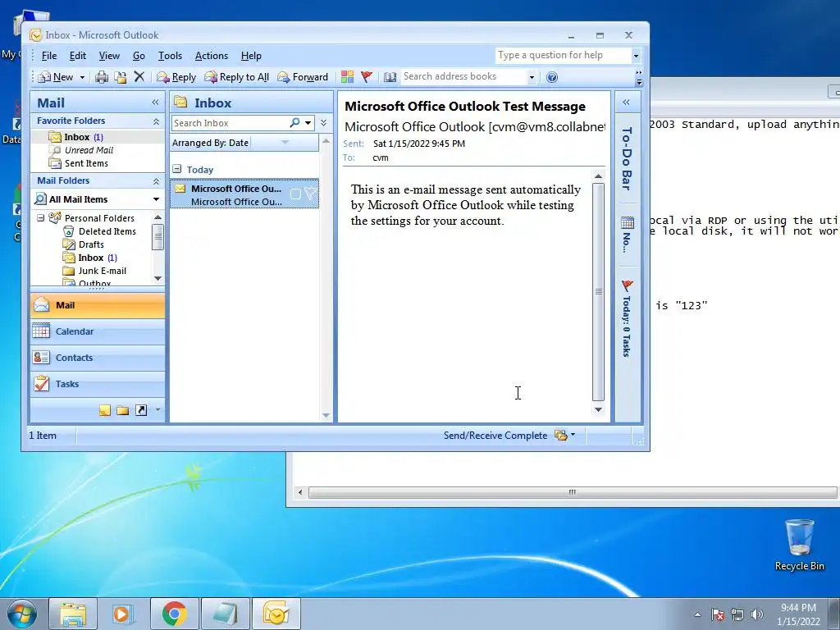Screen dimensions: 840x630
Task: Open the Windows Start button
Action: [21, 614]
